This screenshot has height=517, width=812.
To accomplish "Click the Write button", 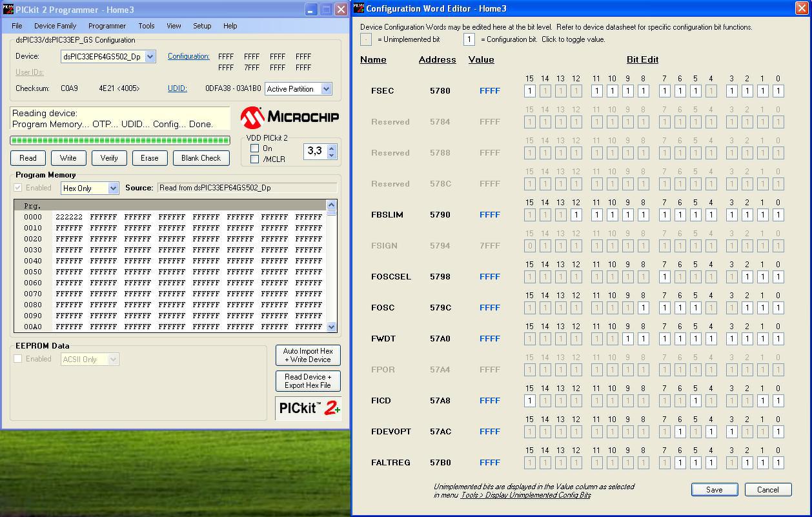I will 68,158.
